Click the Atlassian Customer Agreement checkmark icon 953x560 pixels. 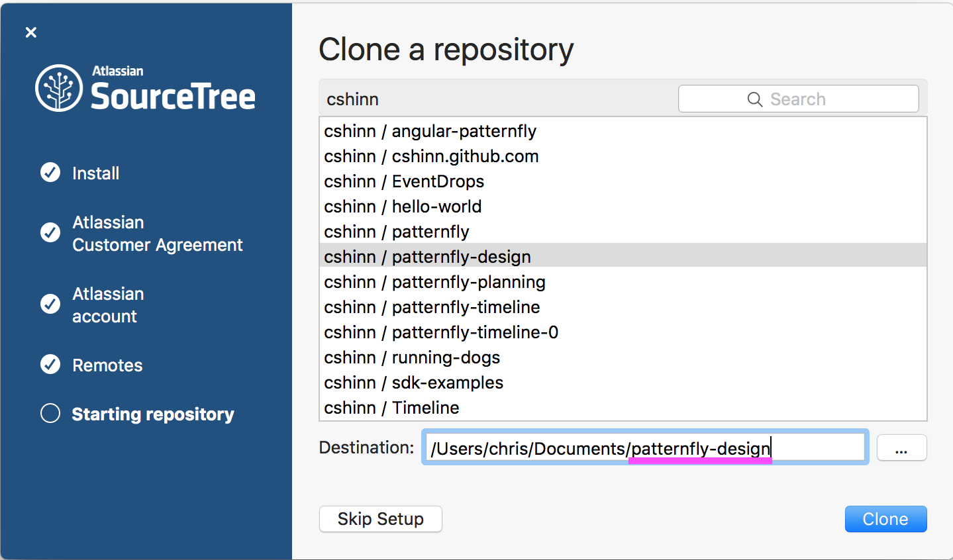click(x=50, y=233)
